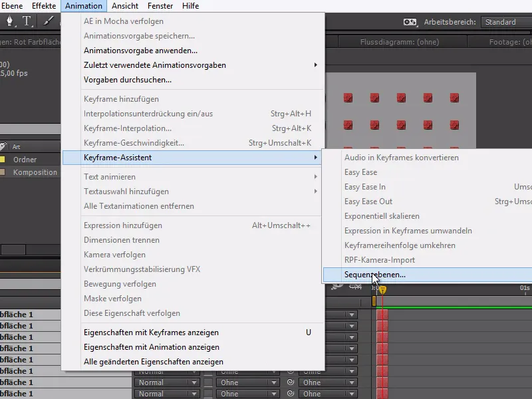Select the Komposition row in project panel
This screenshot has width=532, height=399.
coord(30,172)
